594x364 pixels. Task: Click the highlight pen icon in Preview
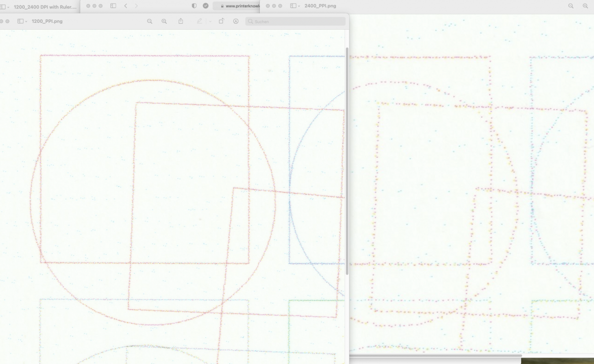(x=200, y=21)
